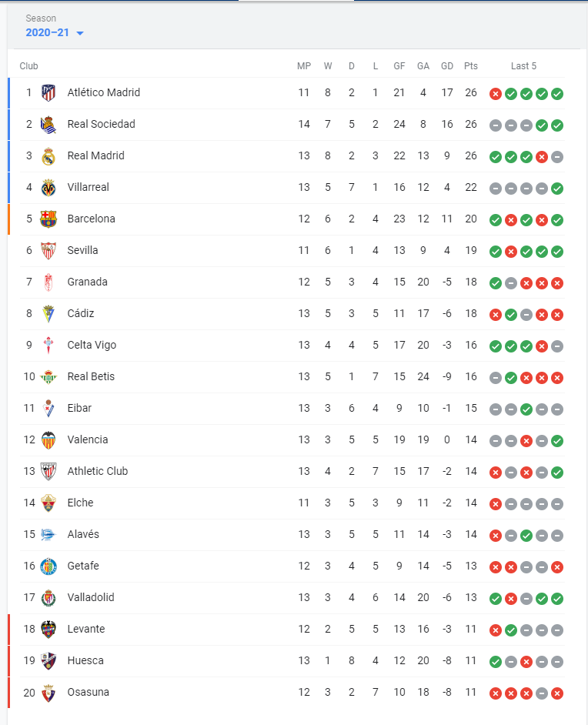Open the Granada team name link
The image size is (588, 725).
point(88,282)
